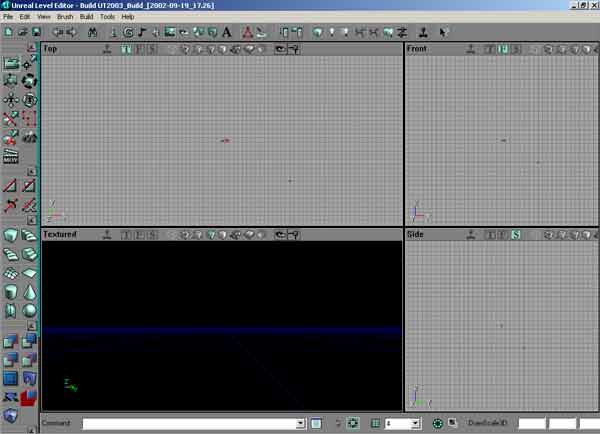
Task: Click the Cone brush builder
Action: pos(29,292)
